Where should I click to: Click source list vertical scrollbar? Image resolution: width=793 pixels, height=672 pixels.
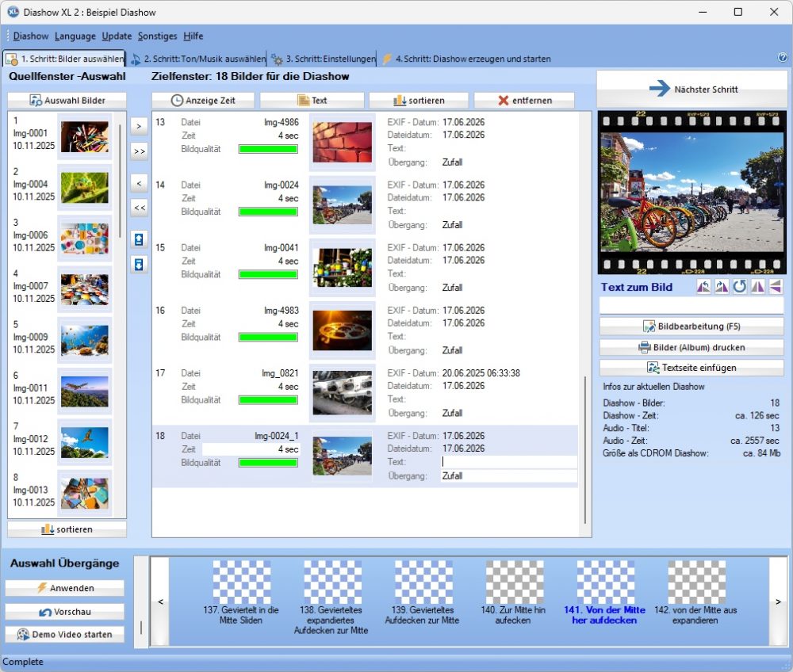click(x=120, y=181)
